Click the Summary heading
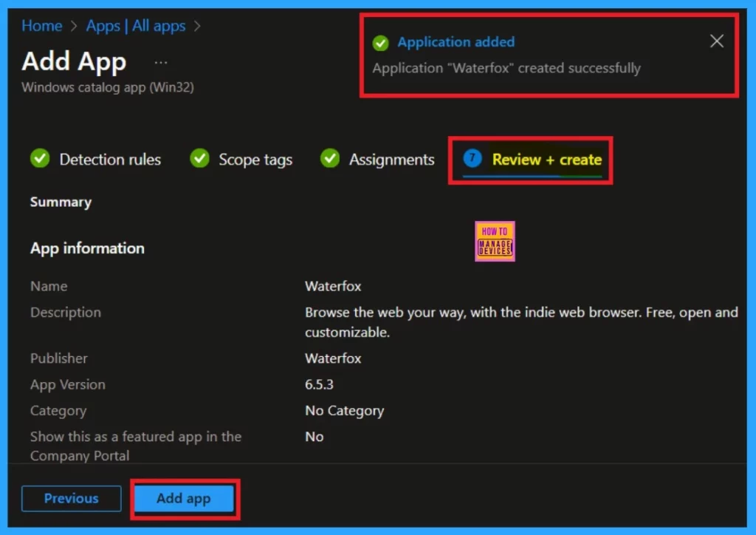 [61, 202]
